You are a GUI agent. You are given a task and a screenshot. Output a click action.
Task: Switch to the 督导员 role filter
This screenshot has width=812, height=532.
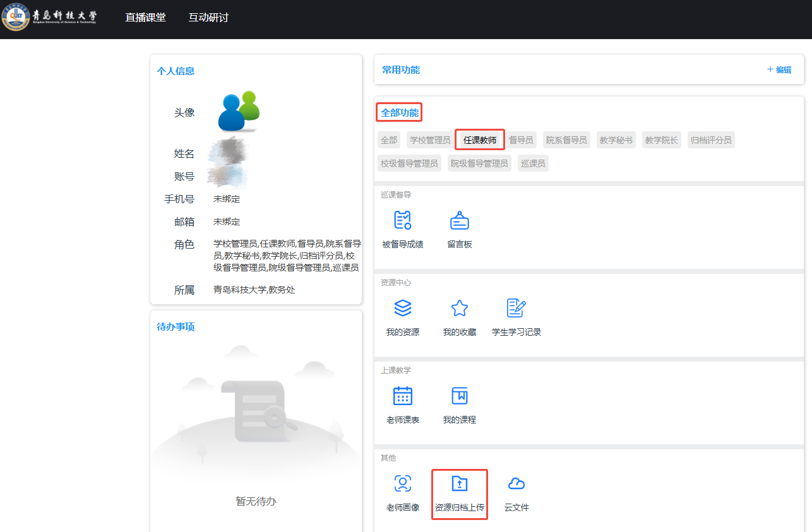521,140
